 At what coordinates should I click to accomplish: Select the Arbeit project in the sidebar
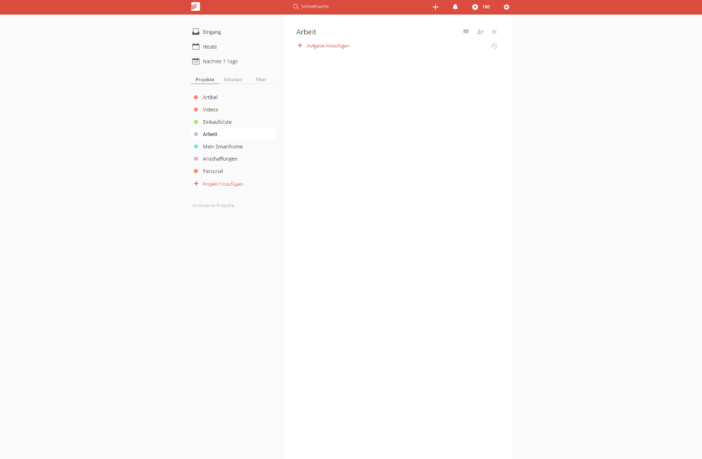[x=233, y=134]
